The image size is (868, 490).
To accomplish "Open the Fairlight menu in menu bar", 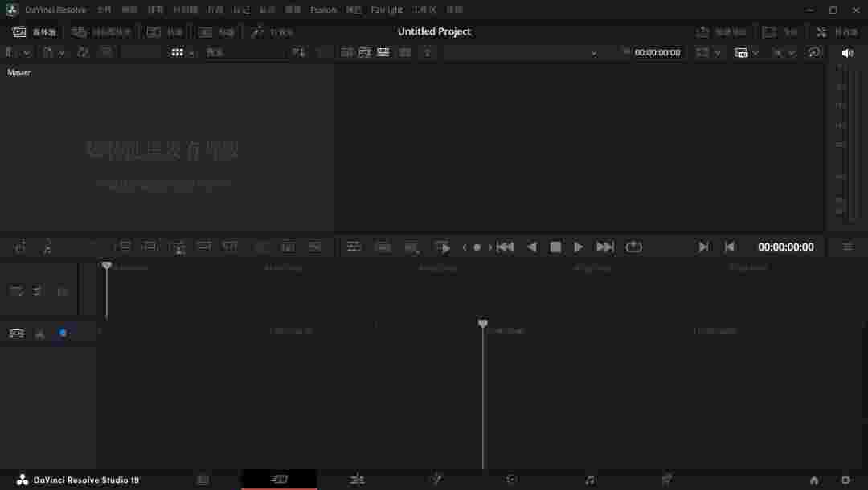I will coord(387,10).
